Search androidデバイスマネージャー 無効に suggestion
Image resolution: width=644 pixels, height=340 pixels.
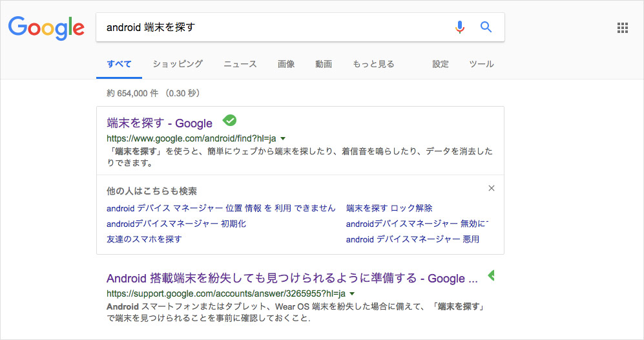click(417, 224)
